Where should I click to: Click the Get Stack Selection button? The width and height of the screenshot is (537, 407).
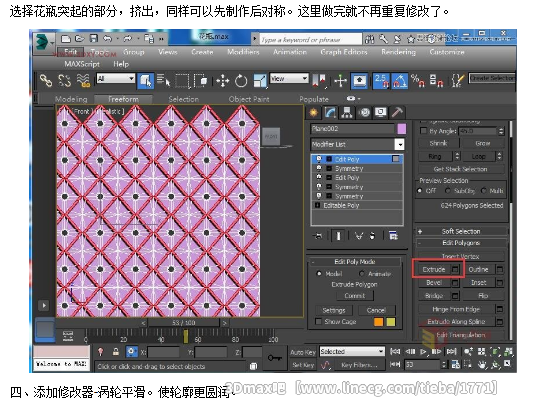pos(460,169)
